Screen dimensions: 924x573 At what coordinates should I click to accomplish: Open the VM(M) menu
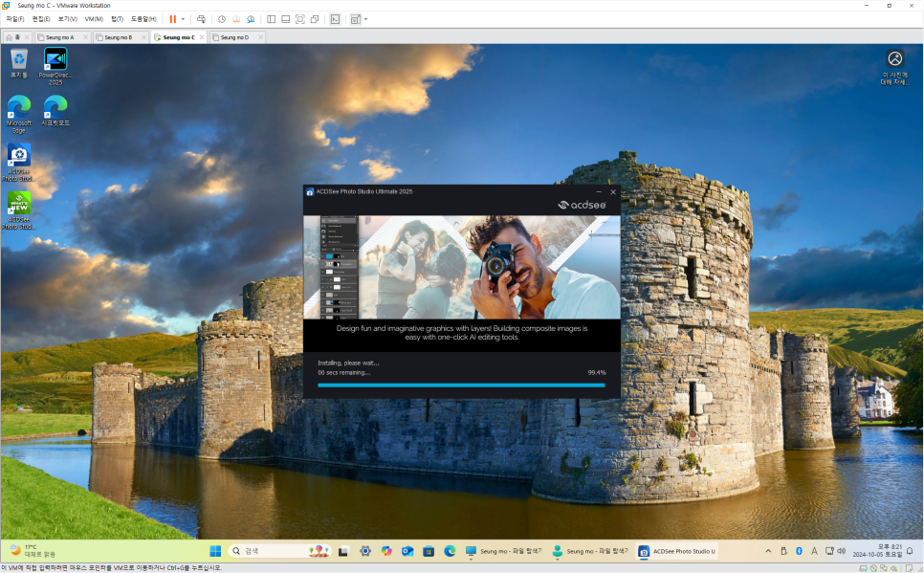(96, 18)
